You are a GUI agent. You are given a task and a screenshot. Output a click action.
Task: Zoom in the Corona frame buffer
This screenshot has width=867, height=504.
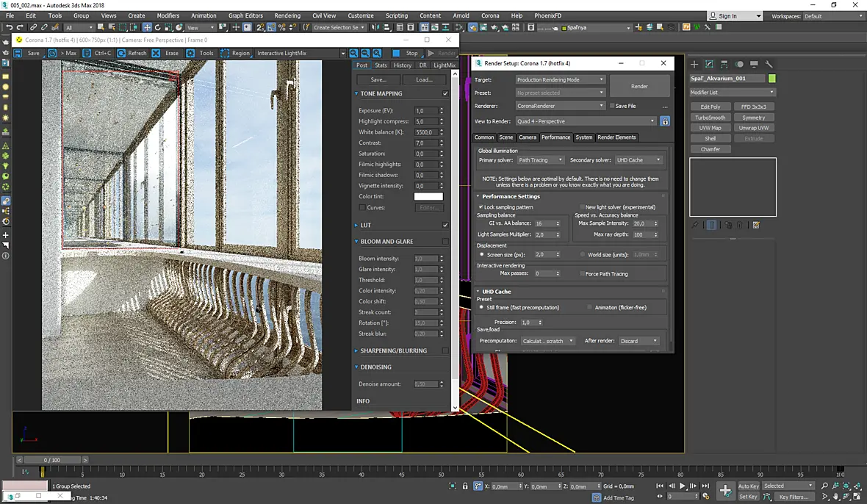[x=353, y=53]
